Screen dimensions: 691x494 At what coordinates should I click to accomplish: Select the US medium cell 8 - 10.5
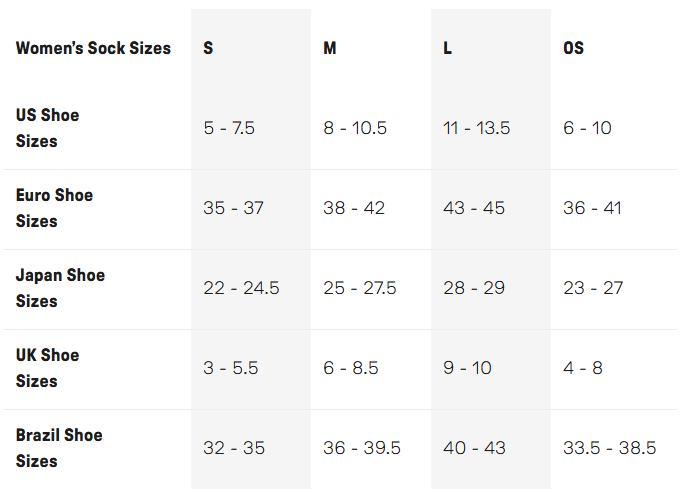pyautogui.click(x=355, y=128)
